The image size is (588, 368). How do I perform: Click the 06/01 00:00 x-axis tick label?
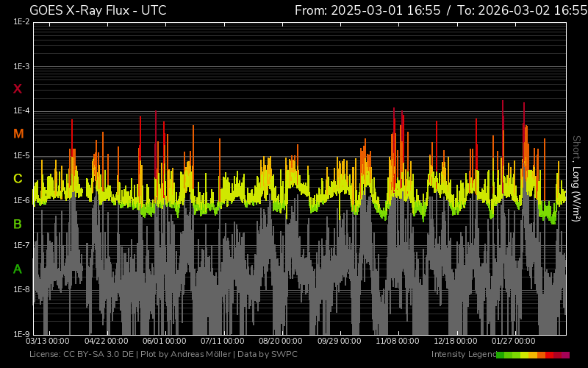point(164,342)
